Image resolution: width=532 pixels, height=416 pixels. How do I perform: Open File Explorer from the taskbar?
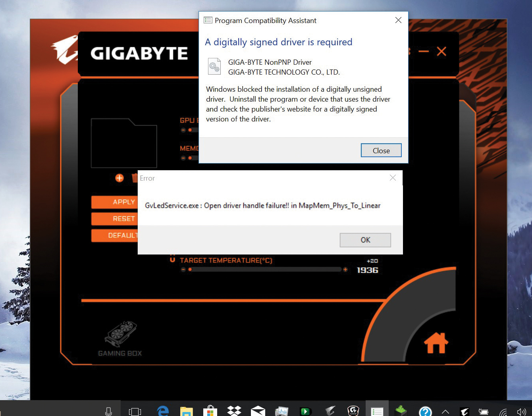click(186, 412)
